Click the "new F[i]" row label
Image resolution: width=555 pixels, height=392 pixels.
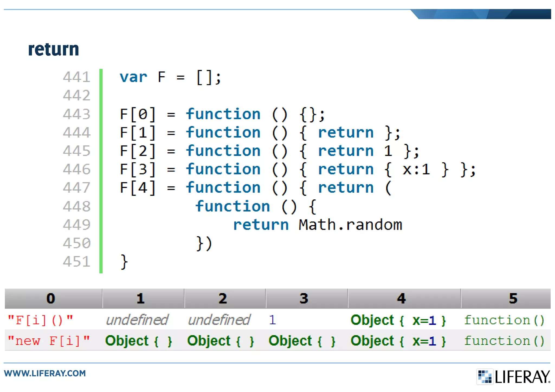point(49,341)
